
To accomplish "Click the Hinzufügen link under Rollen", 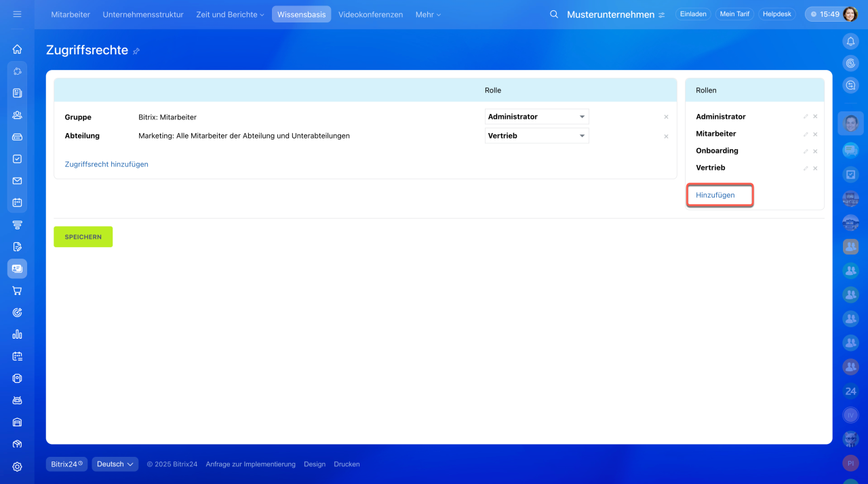I will pos(715,195).
